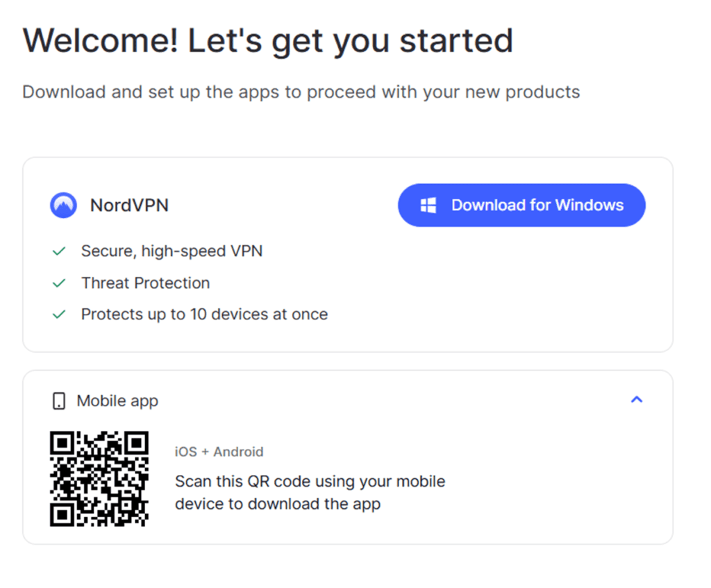Click the word iOS in the platform label
The width and height of the screenshot is (711, 588).
(x=185, y=452)
